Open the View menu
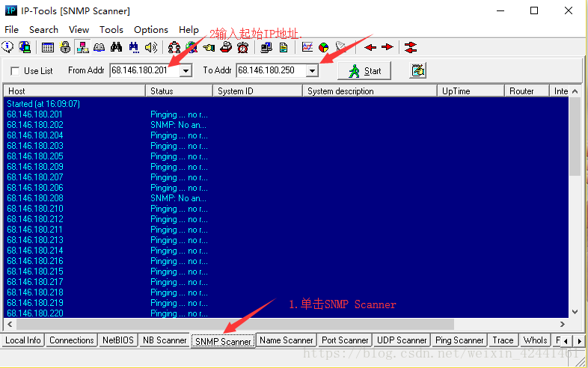This screenshot has height=368, width=588. pyautogui.click(x=79, y=30)
